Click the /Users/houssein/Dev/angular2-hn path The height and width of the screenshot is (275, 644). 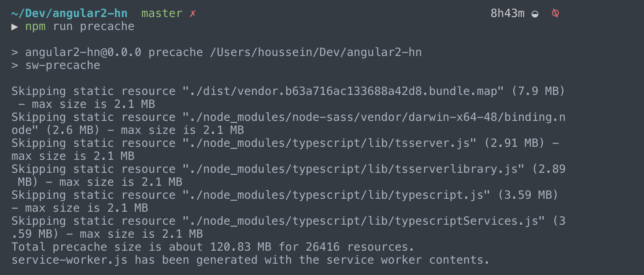(x=316, y=52)
